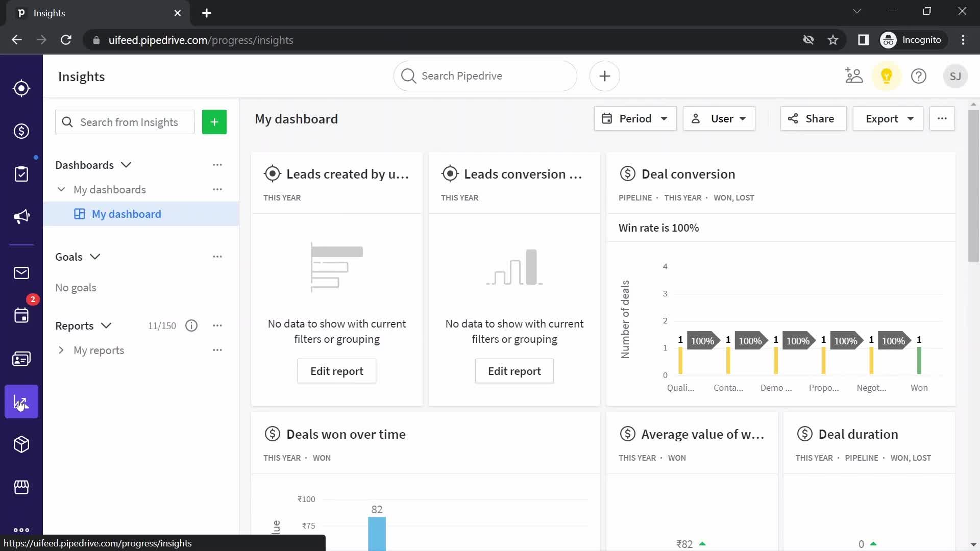Viewport: 980px width, 551px height.
Task: Open User filter dropdown
Action: coord(719,118)
